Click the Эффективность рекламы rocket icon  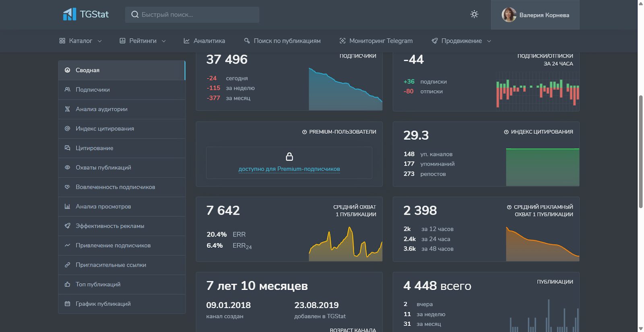pos(67,226)
